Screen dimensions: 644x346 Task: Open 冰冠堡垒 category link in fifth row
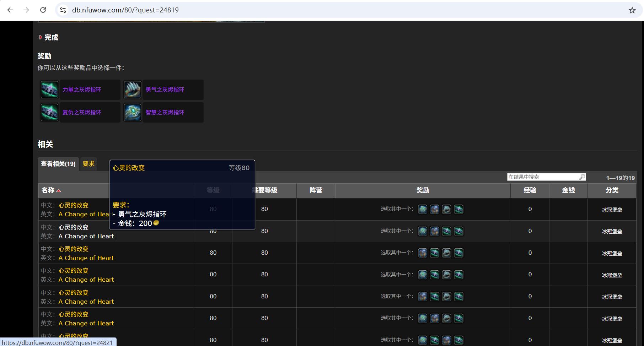[612, 297]
